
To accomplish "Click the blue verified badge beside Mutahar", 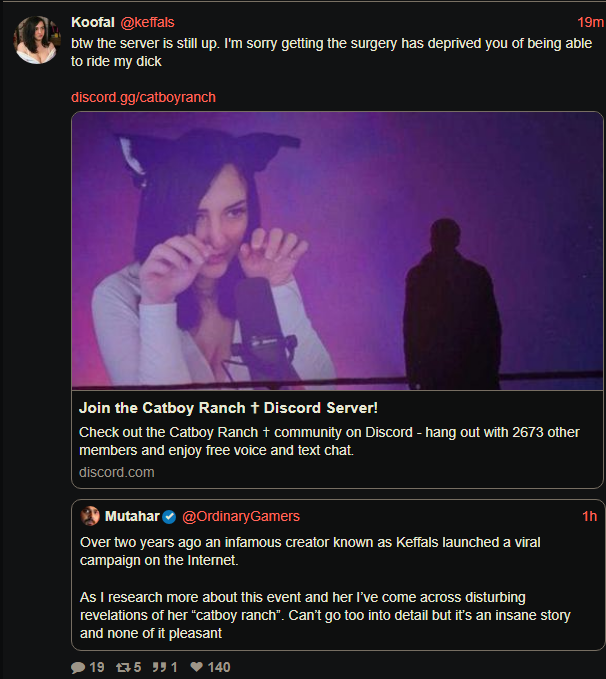I will pyautogui.click(x=170, y=516).
